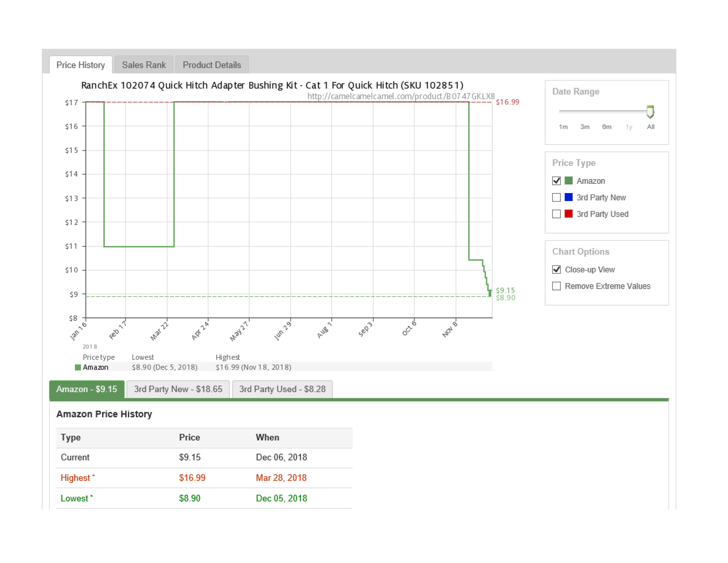The height and width of the screenshot is (563, 728).
Task: Toggle the Close-up View checkbox
Action: tap(556, 269)
